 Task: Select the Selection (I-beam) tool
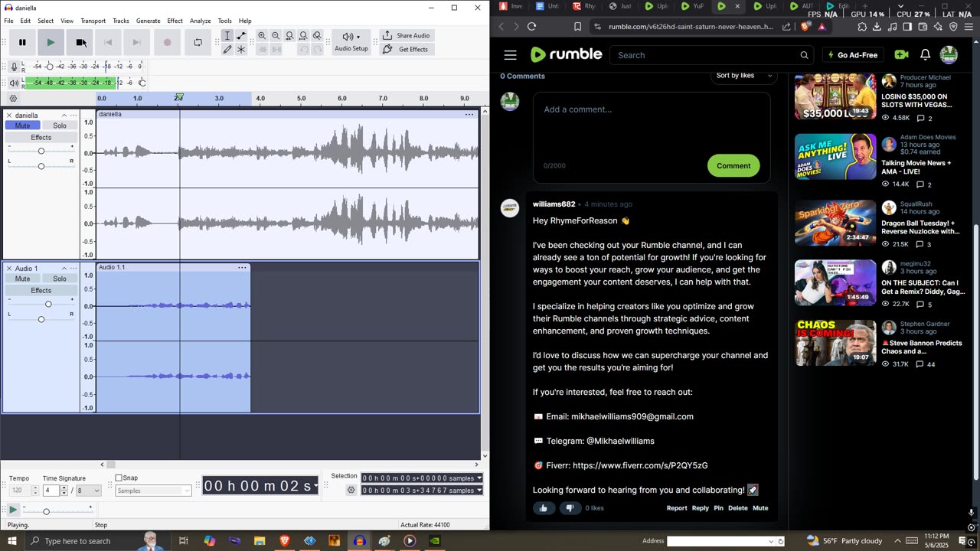(x=227, y=36)
